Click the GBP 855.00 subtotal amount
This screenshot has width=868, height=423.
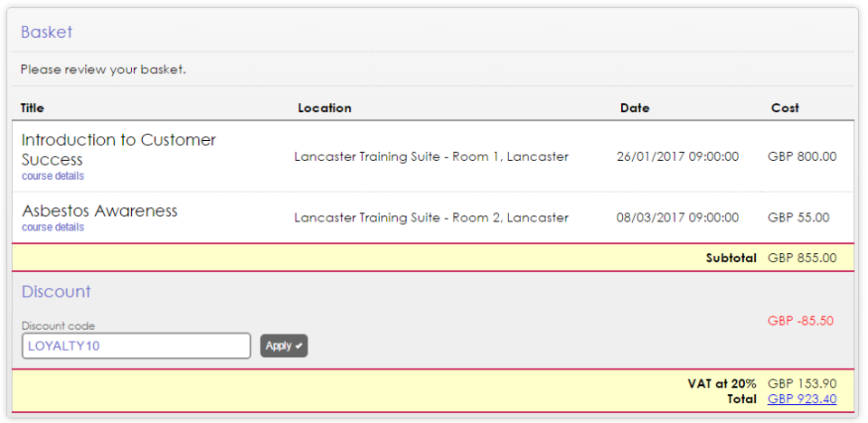(802, 258)
